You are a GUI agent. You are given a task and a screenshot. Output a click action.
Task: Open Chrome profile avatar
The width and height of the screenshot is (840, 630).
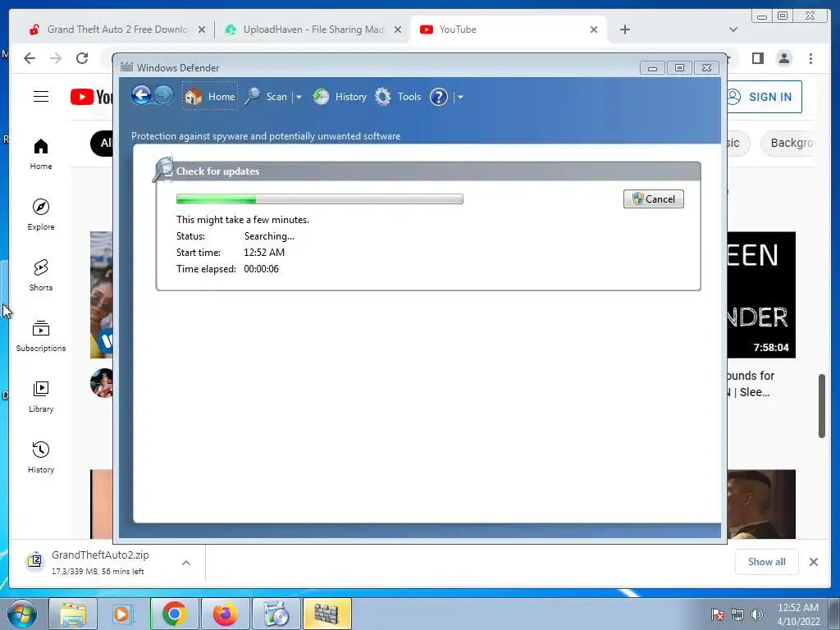pos(784,58)
